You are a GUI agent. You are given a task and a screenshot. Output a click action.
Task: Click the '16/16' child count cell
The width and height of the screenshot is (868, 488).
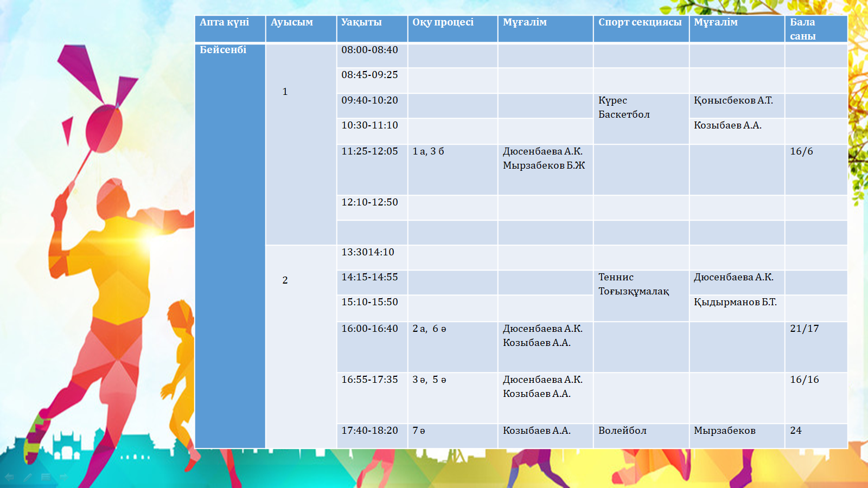click(816, 398)
